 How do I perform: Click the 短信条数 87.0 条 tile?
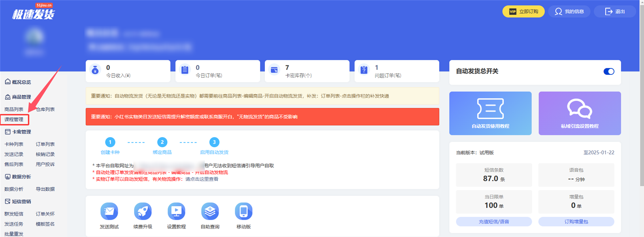pos(494,175)
